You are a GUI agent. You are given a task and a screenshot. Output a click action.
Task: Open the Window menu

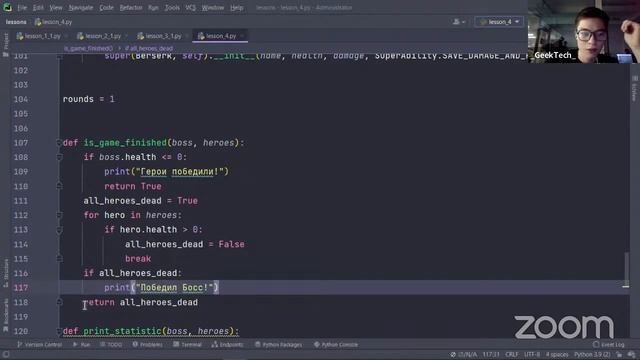click(x=213, y=7)
